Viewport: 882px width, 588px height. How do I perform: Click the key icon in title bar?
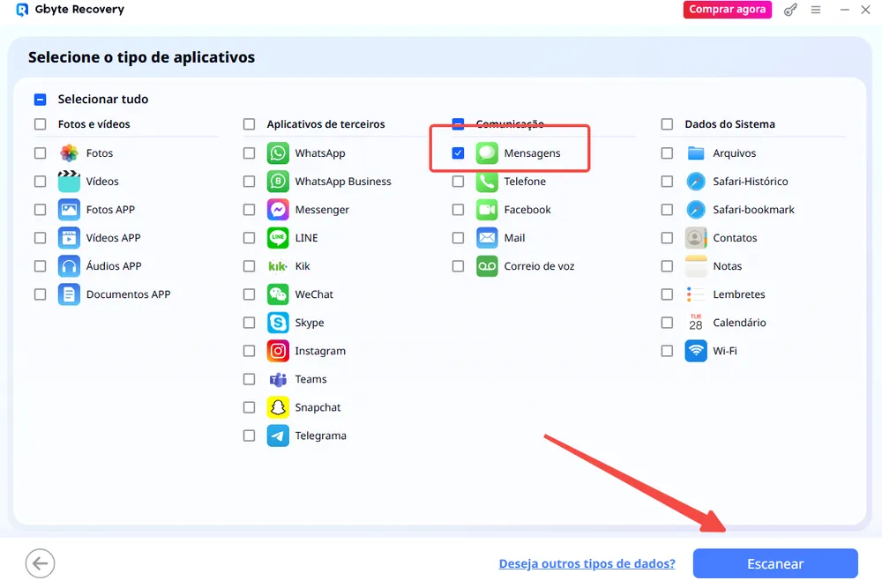[x=790, y=11]
